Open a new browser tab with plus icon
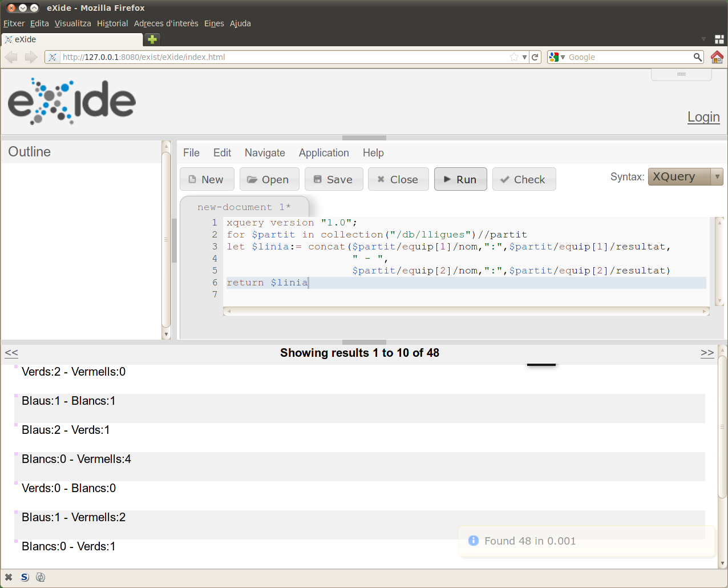Image resolution: width=728 pixels, height=588 pixels. click(152, 39)
